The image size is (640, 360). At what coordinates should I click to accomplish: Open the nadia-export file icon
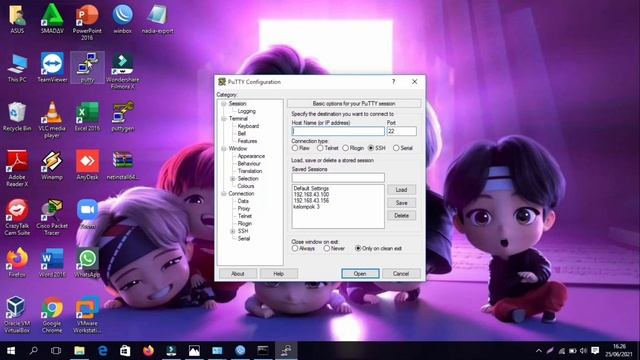[x=158, y=18]
